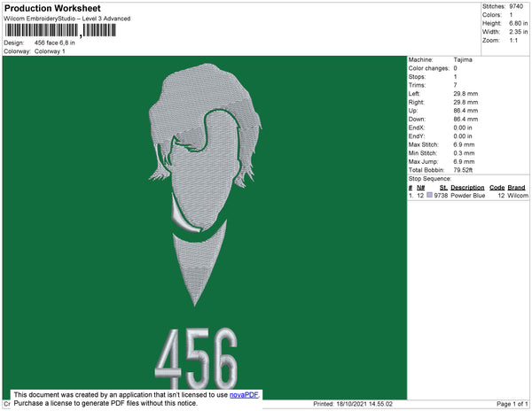This screenshot has width=532, height=411.
Task: Select the stitch count 9738 in row
Action: 441,196
